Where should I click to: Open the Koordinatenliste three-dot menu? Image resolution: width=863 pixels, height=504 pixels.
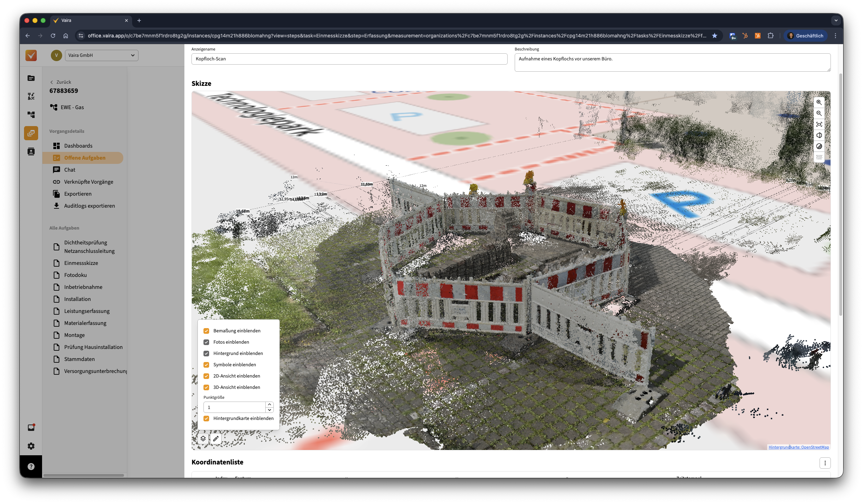coord(825,463)
